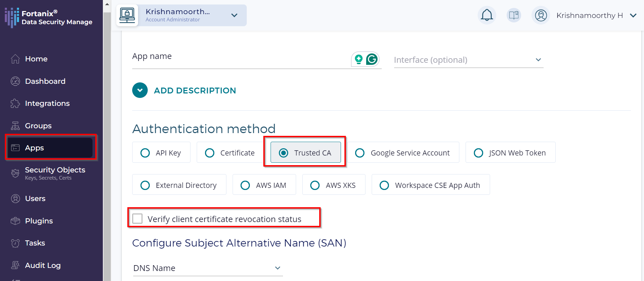
Task: Go to Audit Log in sidebar
Action: tap(42, 265)
